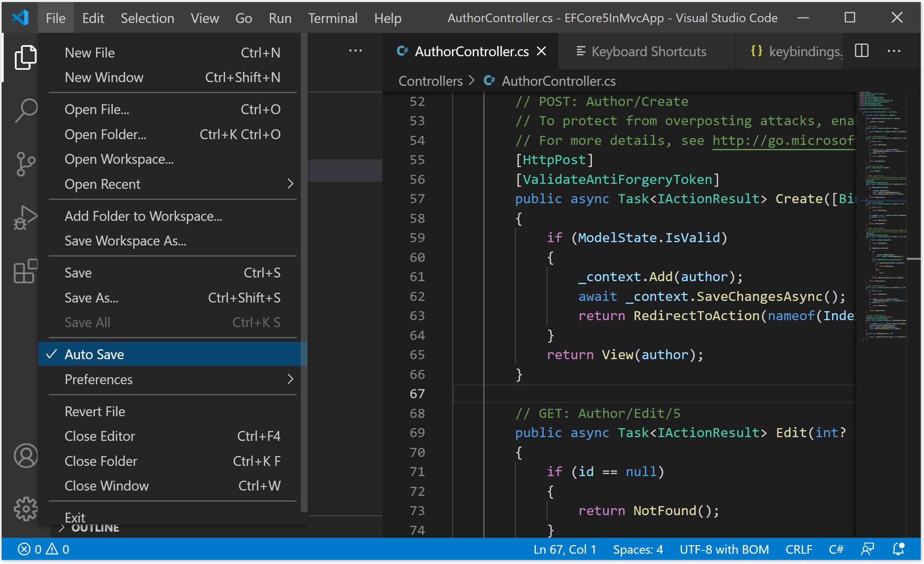924x564 pixels.
Task: Open the Explorer view in activity bar
Action: [25, 57]
